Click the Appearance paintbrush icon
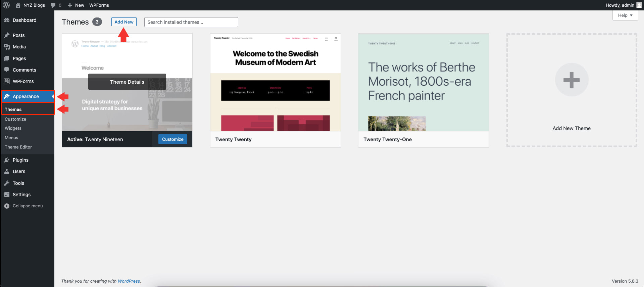Image resolution: width=644 pixels, height=287 pixels. click(x=7, y=96)
